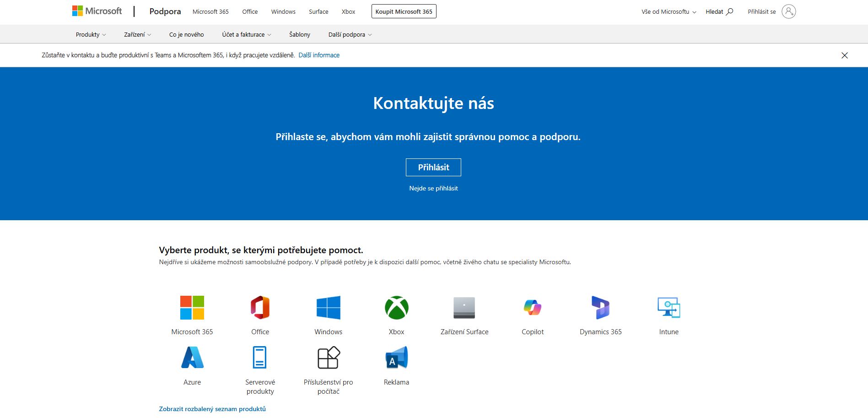
Task: Open Office in top navigation
Action: (250, 11)
